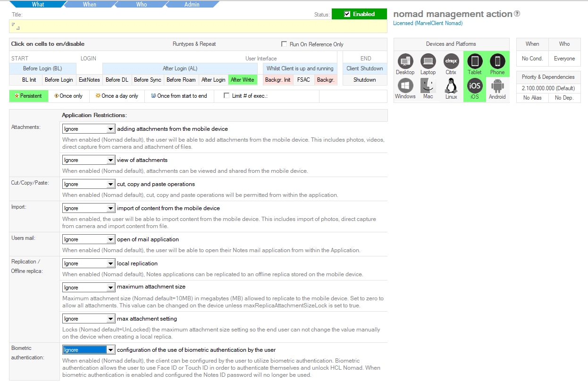Click the Licensed (MarvelClient Nomad) link
The height and width of the screenshot is (382, 588).
[428, 23]
